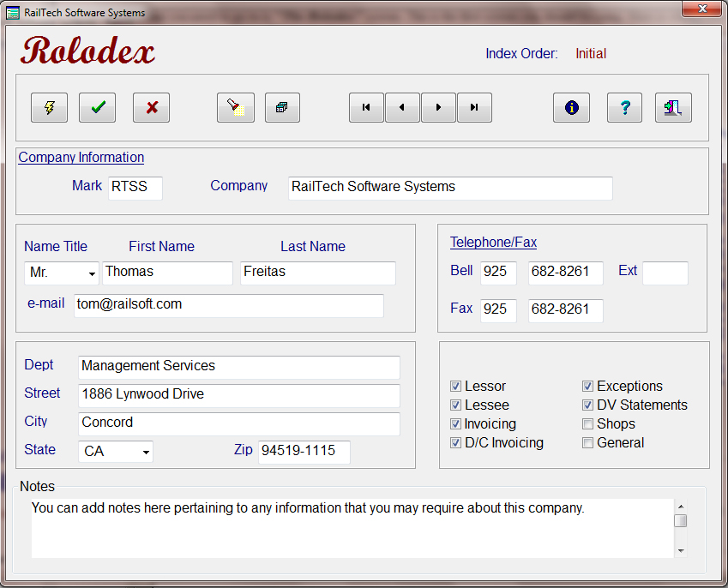Click the lightning bolt toolbar button
728x588 pixels.
(49, 108)
